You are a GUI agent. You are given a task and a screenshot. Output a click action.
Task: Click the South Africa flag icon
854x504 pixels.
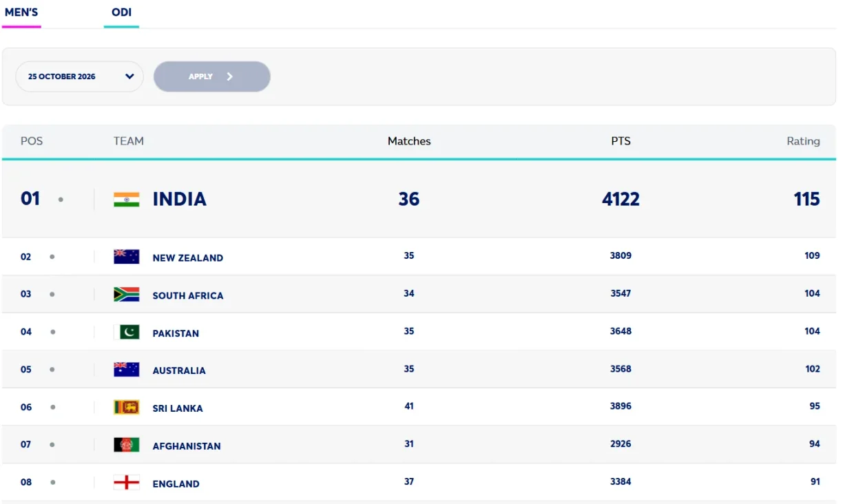click(x=126, y=295)
